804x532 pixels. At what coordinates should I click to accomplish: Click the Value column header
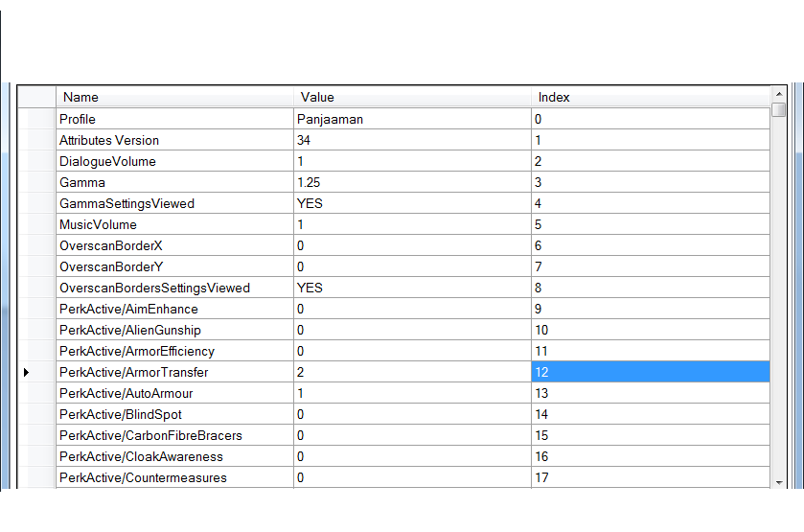[412, 97]
